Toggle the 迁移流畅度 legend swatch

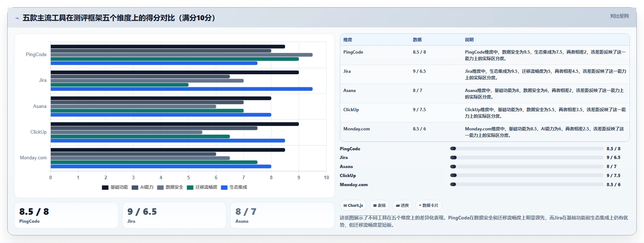click(190, 187)
